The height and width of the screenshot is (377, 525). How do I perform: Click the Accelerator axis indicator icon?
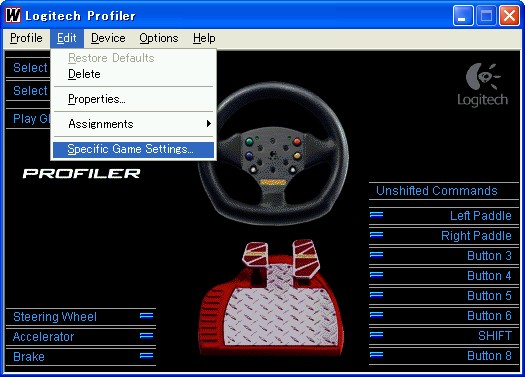coord(146,336)
